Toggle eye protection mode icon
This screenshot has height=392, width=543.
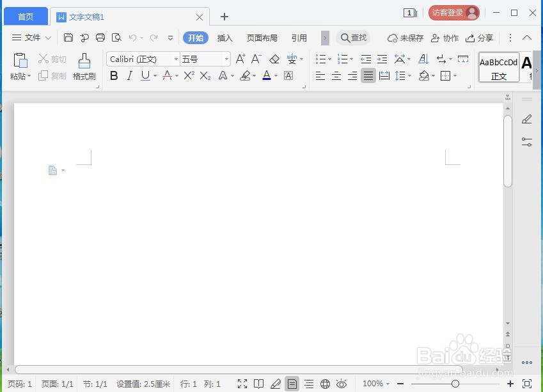coord(342,383)
